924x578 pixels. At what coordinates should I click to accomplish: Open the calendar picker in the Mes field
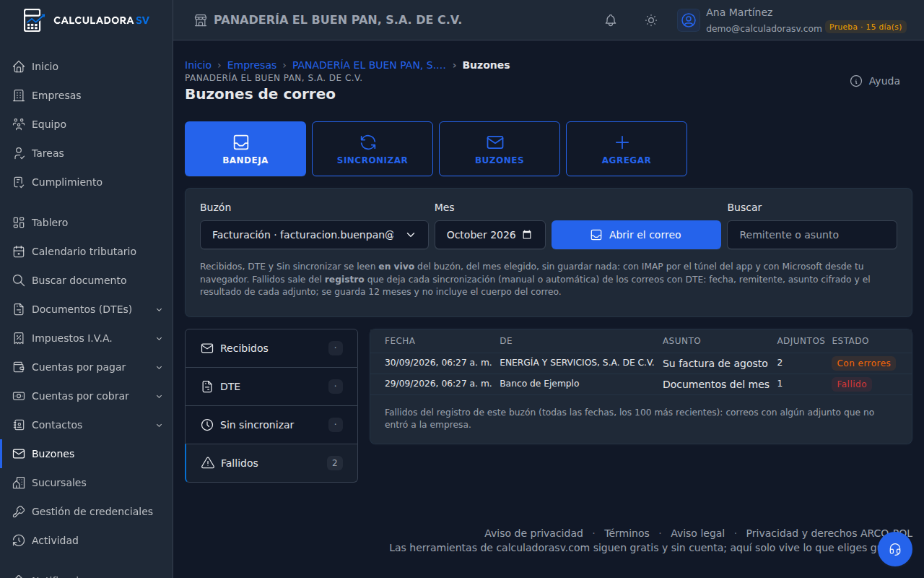pyautogui.click(x=527, y=235)
